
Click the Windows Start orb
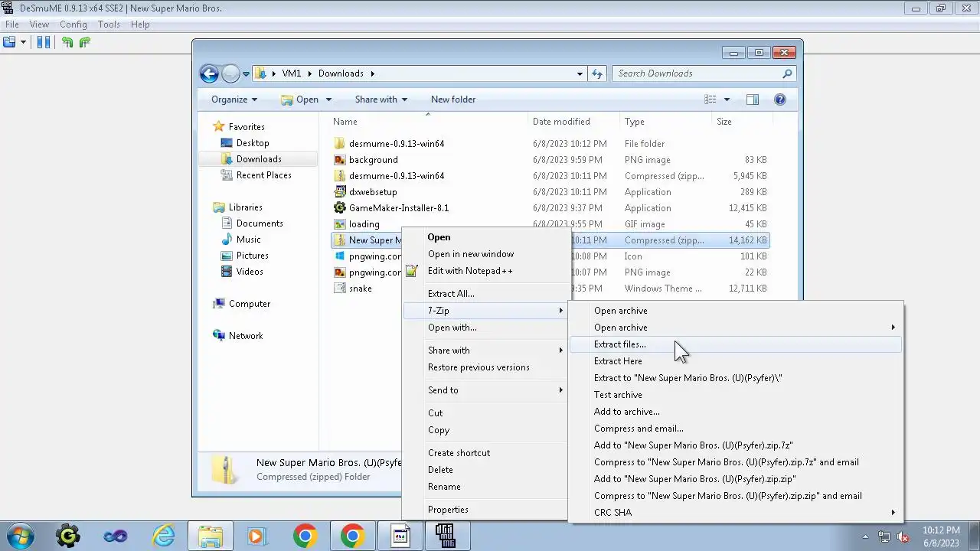click(x=20, y=536)
